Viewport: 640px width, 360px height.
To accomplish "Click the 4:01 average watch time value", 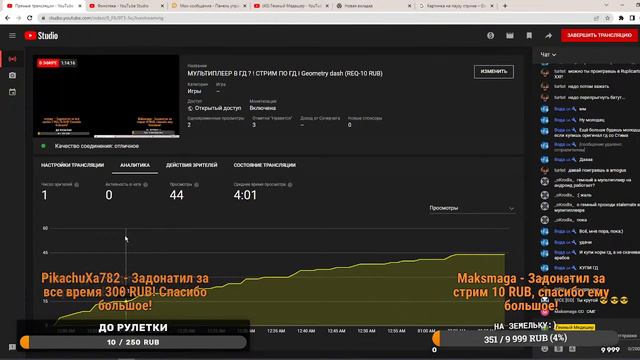I will point(245,195).
